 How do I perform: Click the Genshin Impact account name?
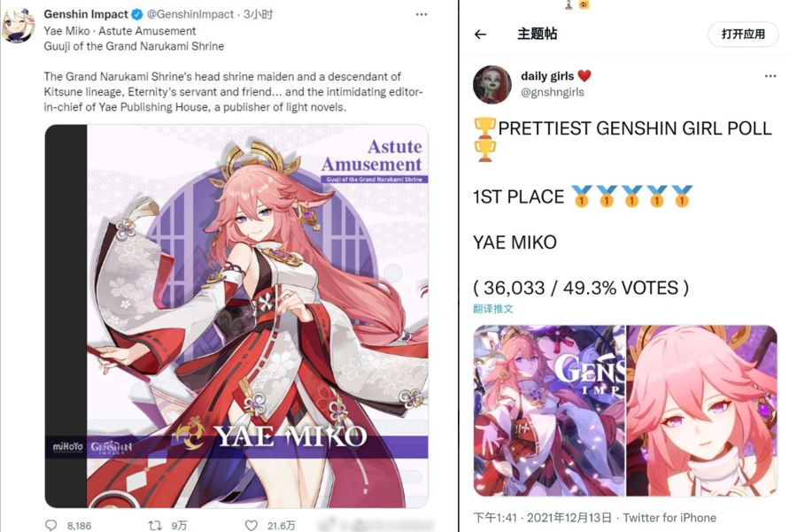[x=85, y=14]
